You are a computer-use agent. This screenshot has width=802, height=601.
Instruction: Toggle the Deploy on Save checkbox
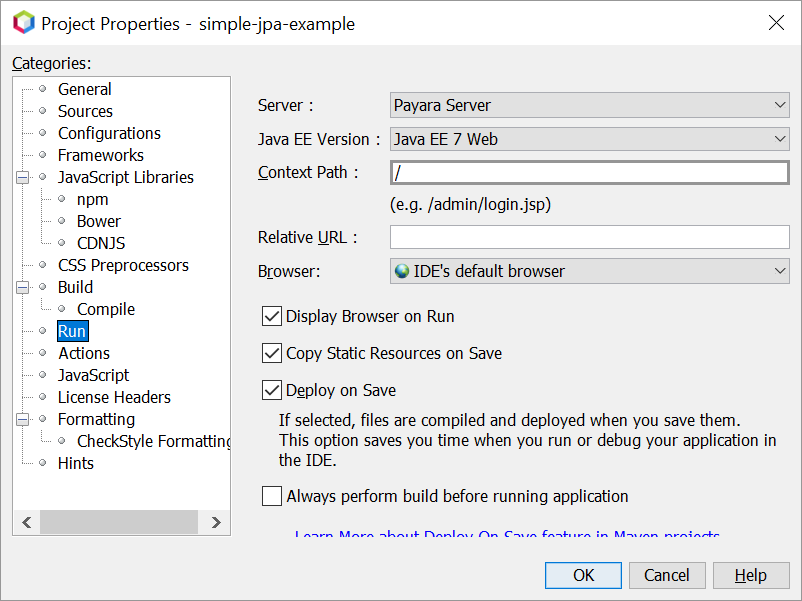(x=271, y=390)
